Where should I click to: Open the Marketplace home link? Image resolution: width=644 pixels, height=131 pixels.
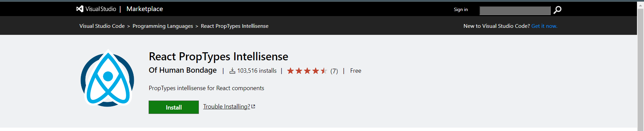[x=145, y=9]
